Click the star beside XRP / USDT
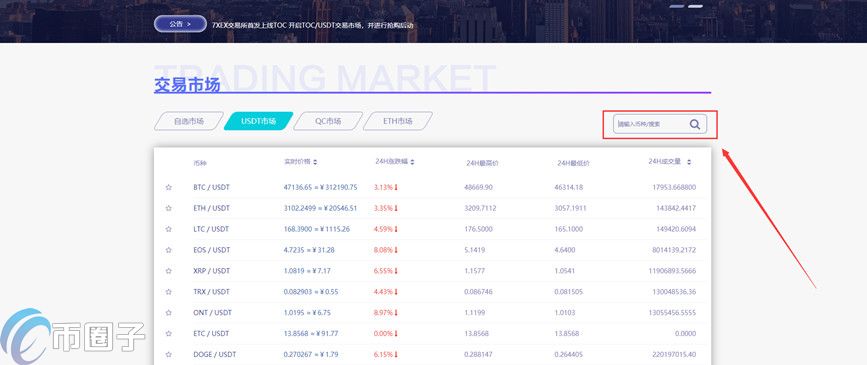The image size is (867, 365). (169, 271)
